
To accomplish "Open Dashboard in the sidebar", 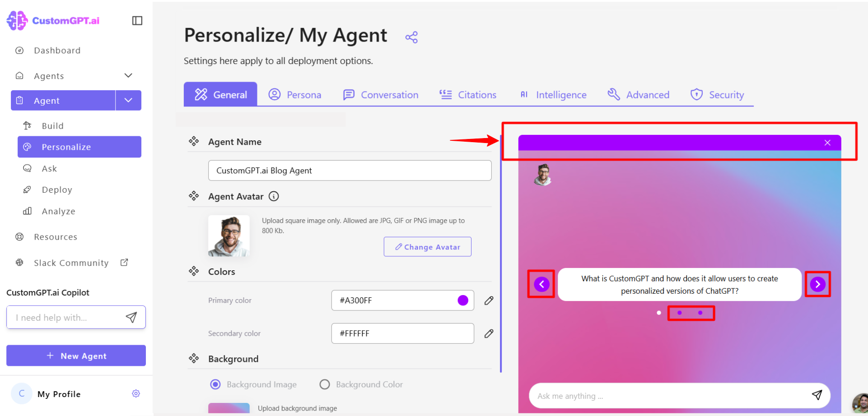I will 57,51.
